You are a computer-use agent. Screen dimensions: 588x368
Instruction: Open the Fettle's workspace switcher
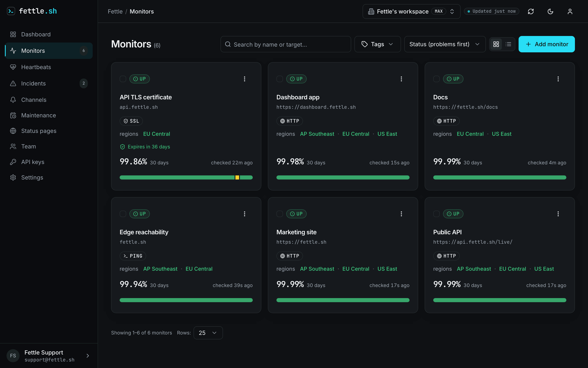click(411, 11)
